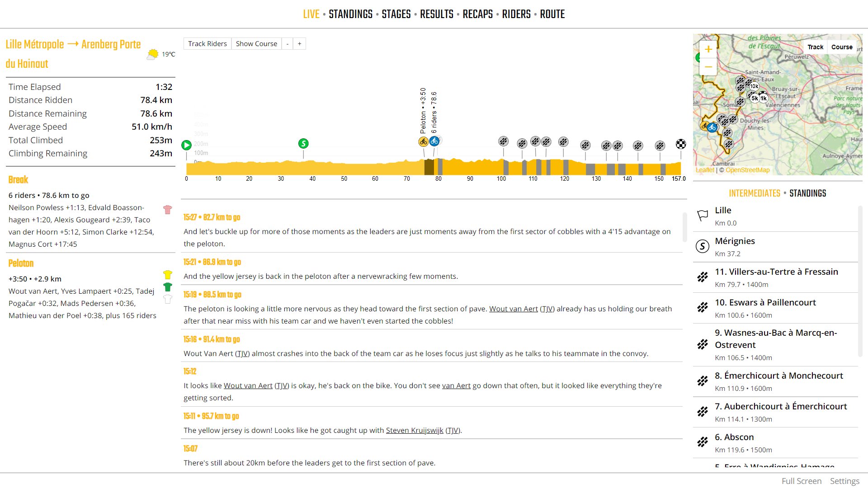
Task: Click the 10k marker on the map
Action: pos(754,86)
